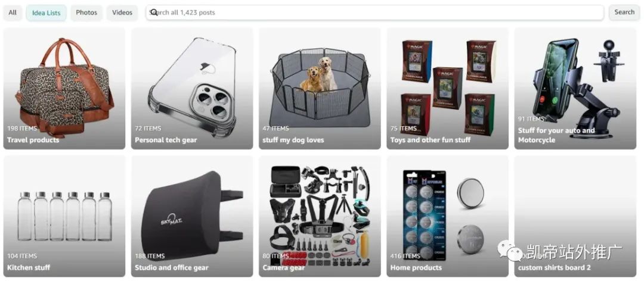Select the Idea Lists tab
644x281 pixels.
(x=46, y=13)
